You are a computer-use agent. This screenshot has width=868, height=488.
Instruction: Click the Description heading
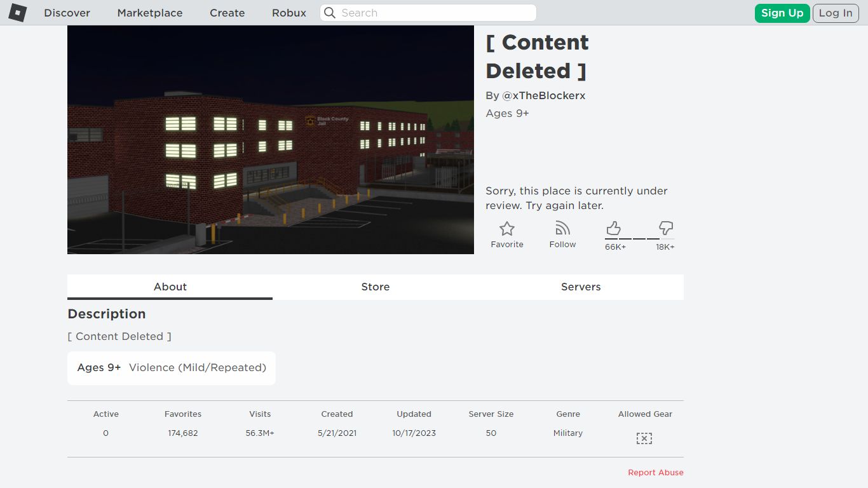coord(107,314)
